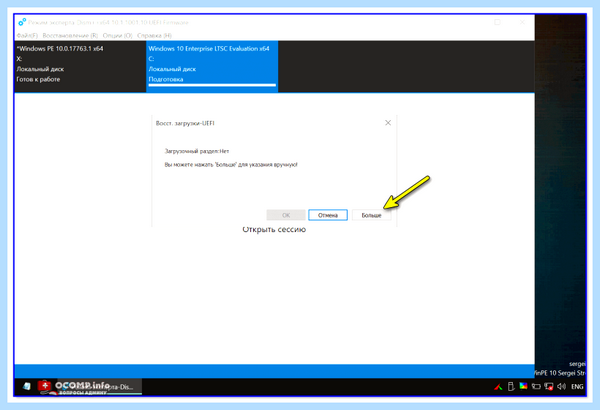Click the Больше button in dialog
Screen dimensions: 600x410
[x=371, y=215]
